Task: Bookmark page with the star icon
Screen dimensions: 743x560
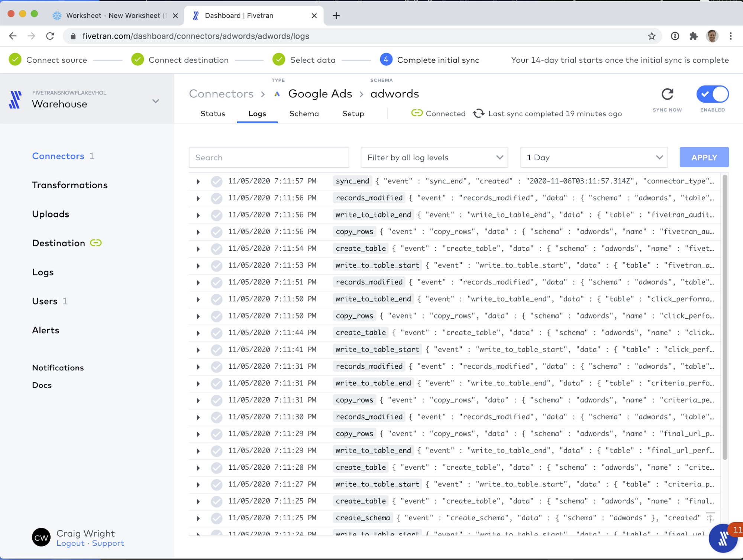Action: point(652,36)
